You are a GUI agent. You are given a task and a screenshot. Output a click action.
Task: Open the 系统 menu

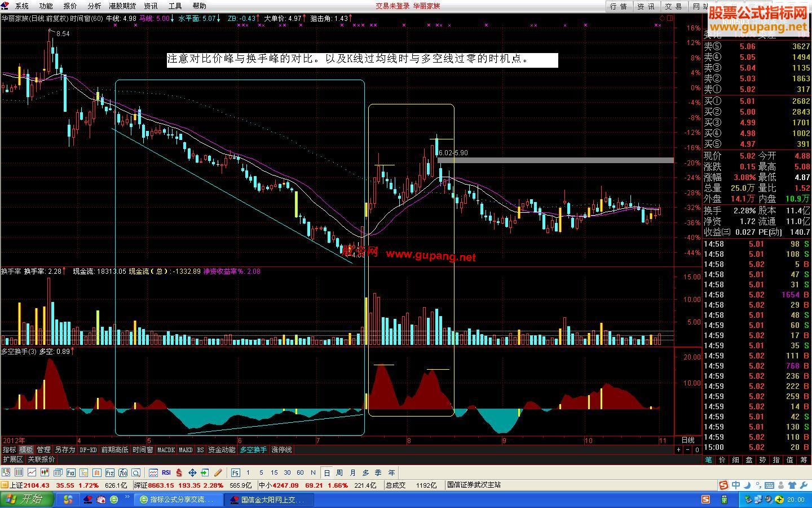point(22,6)
